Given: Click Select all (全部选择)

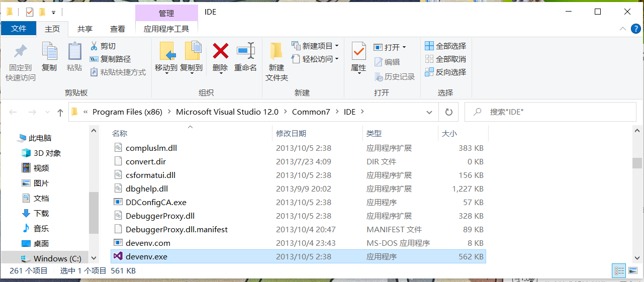Looking at the screenshot, I should pyautogui.click(x=445, y=46).
